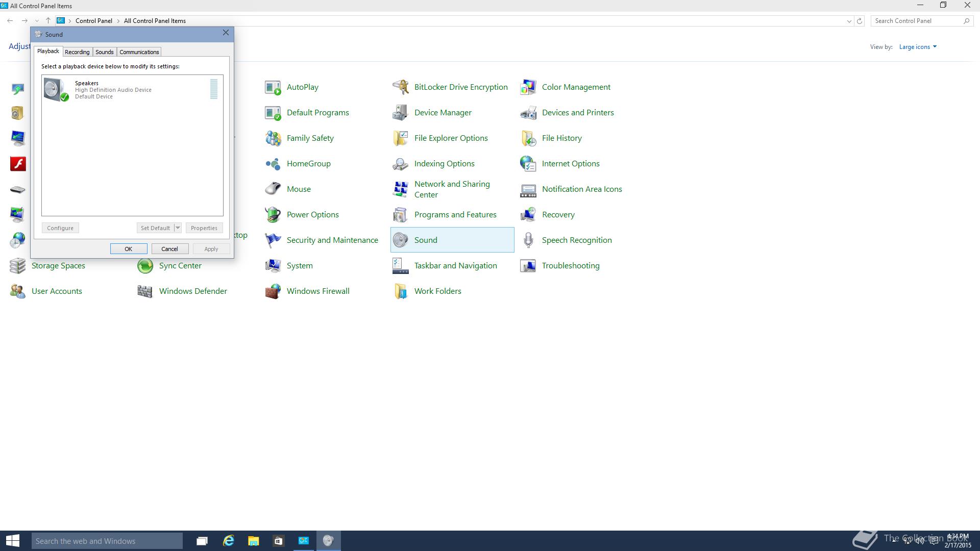Select the Playback tab
Viewport: 980px width, 551px height.
(x=48, y=51)
